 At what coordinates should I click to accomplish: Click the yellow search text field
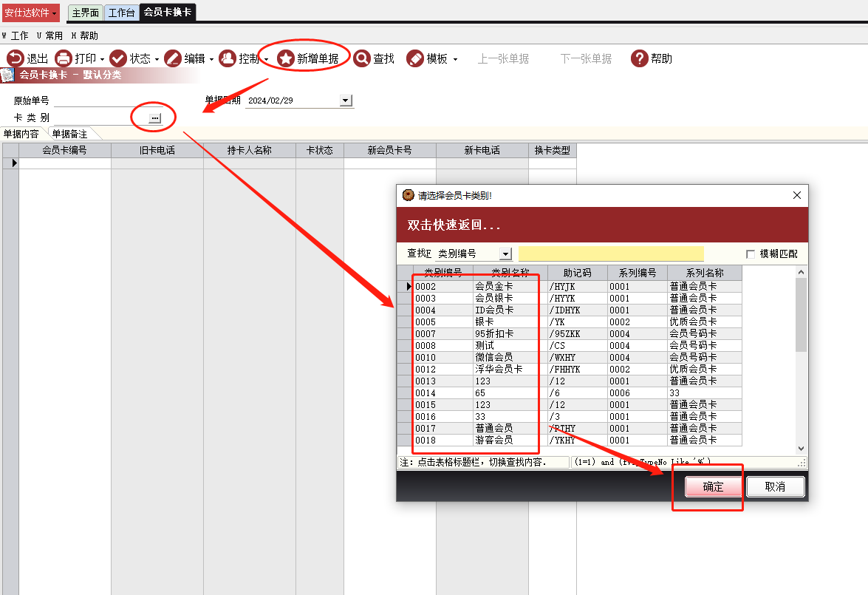[x=611, y=254]
